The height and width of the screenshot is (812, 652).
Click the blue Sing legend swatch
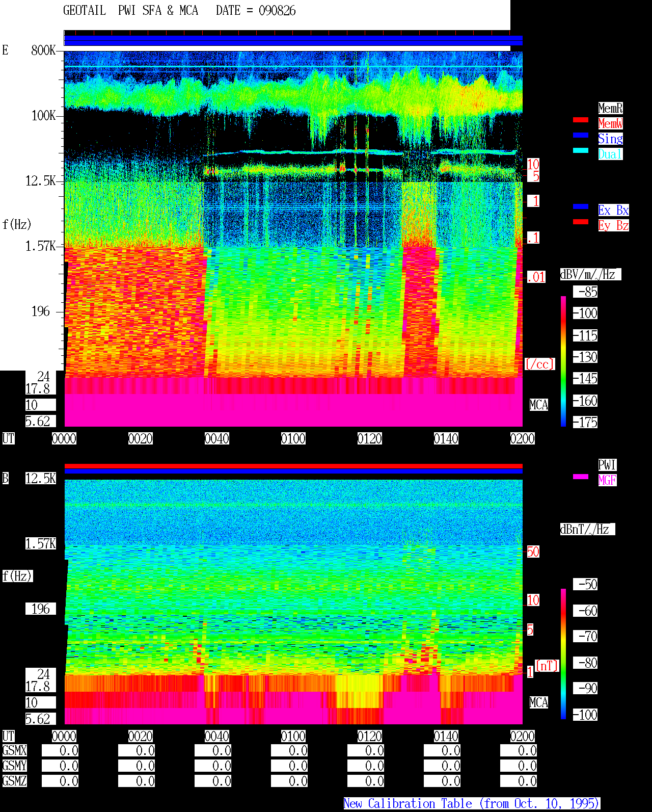coord(581,135)
